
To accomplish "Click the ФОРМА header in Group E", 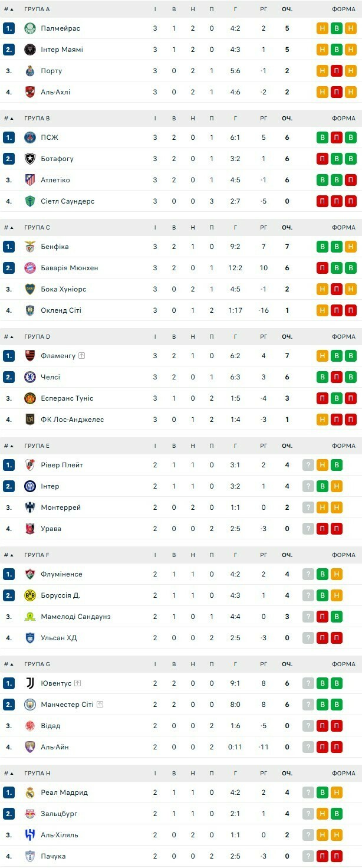I will click(343, 446).
